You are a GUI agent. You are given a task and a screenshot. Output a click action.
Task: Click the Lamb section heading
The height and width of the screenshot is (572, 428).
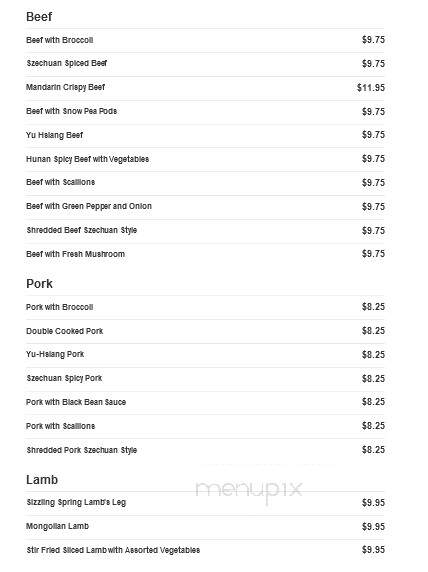(42, 480)
